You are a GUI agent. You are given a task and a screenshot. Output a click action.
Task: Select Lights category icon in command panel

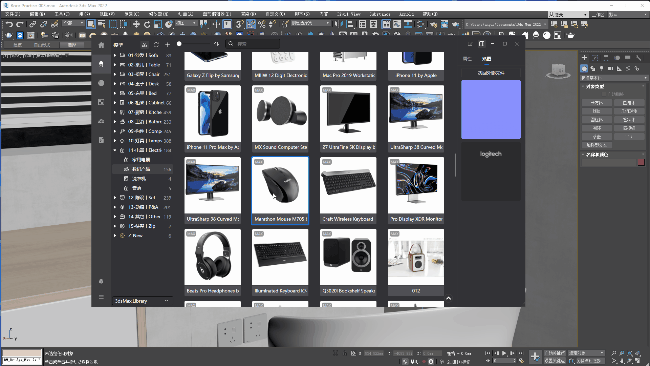coord(601,68)
